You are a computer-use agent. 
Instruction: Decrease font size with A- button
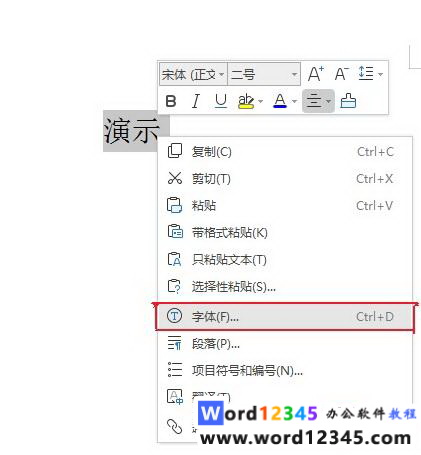pyautogui.click(x=342, y=74)
